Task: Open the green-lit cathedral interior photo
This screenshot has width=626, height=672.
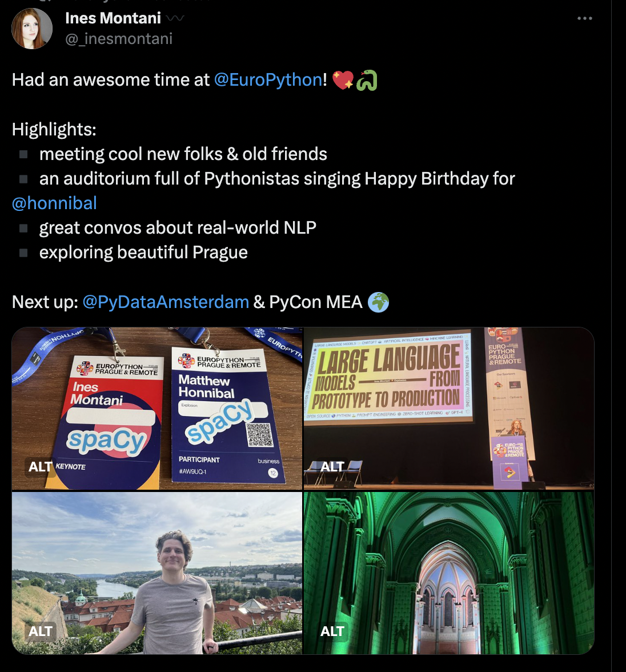Action: click(448, 573)
